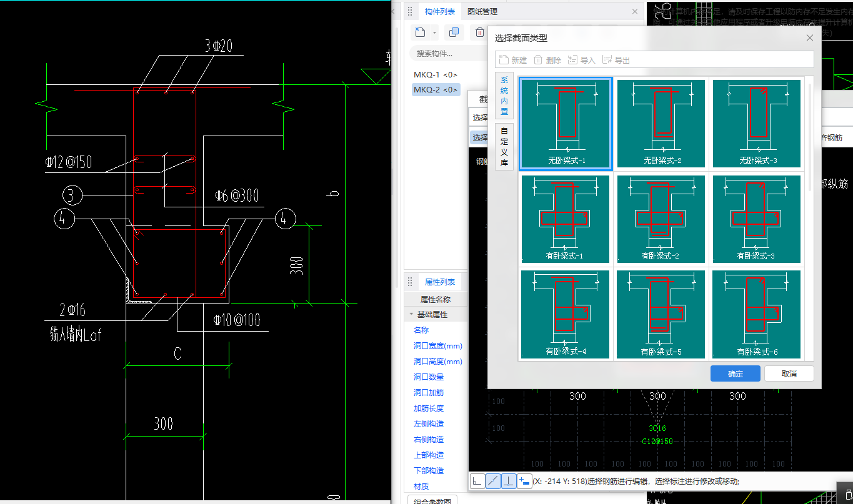Switch to the 图纸管理 tab
Image resolution: width=853 pixels, height=504 pixels.
[x=482, y=12]
